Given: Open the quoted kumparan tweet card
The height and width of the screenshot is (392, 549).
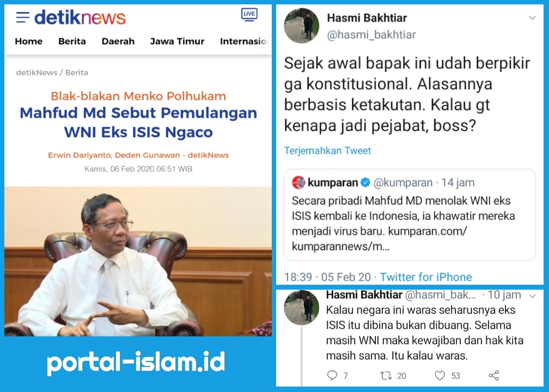Looking at the screenshot, I should (x=410, y=215).
